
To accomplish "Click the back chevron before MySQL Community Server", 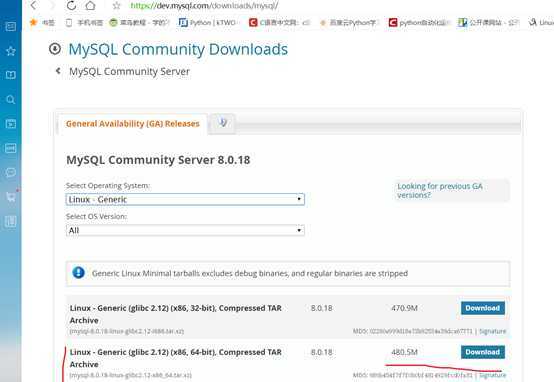I will coord(58,71).
